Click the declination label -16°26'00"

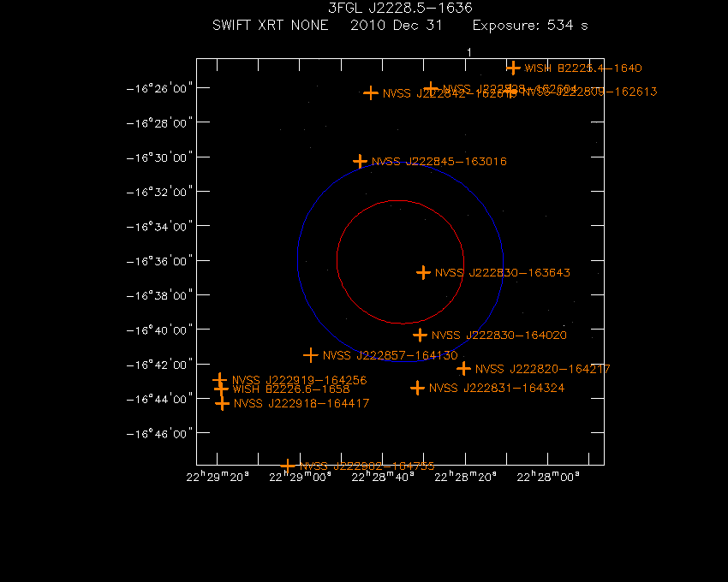pyautogui.click(x=159, y=89)
